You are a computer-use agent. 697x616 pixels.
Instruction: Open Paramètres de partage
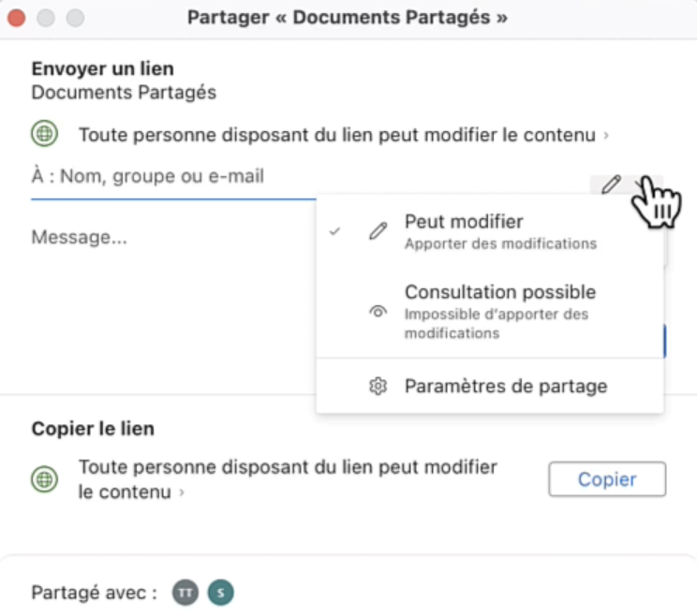pyautogui.click(x=506, y=386)
